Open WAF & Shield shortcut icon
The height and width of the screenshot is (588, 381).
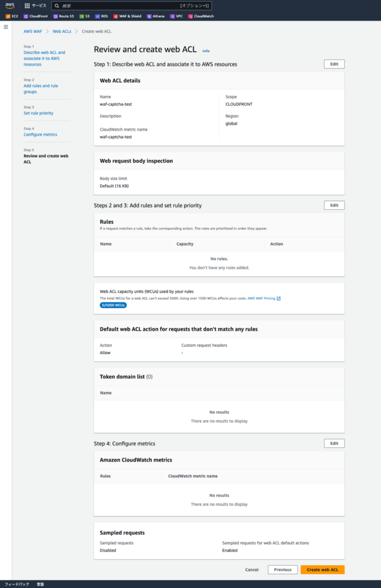coord(116,16)
